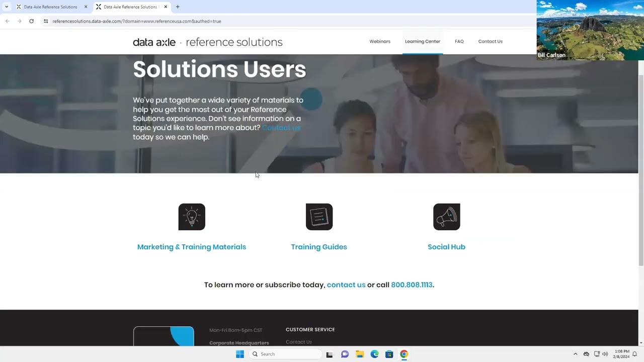Click the Mon-Fri 8am-5pm CST text
The height and width of the screenshot is (362, 644).
[236, 330]
